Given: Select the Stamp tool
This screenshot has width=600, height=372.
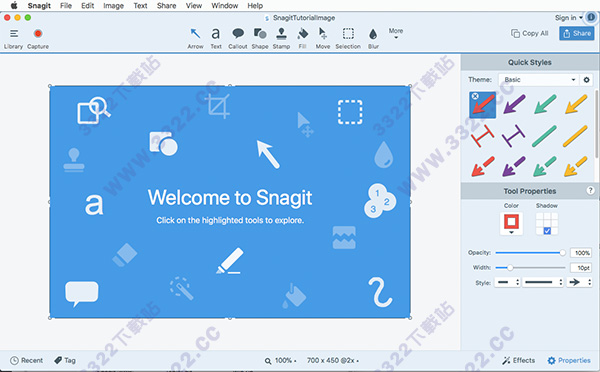Looking at the screenshot, I should coord(281,38).
